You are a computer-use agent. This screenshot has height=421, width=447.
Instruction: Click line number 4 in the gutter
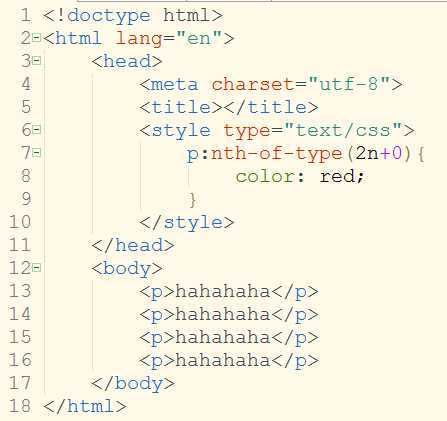[x=26, y=84]
